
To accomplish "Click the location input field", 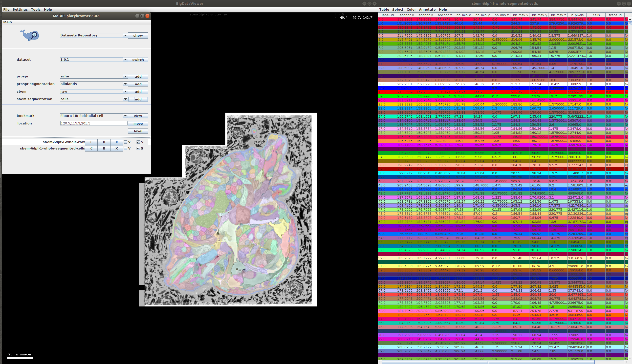I will pos(94,123).
